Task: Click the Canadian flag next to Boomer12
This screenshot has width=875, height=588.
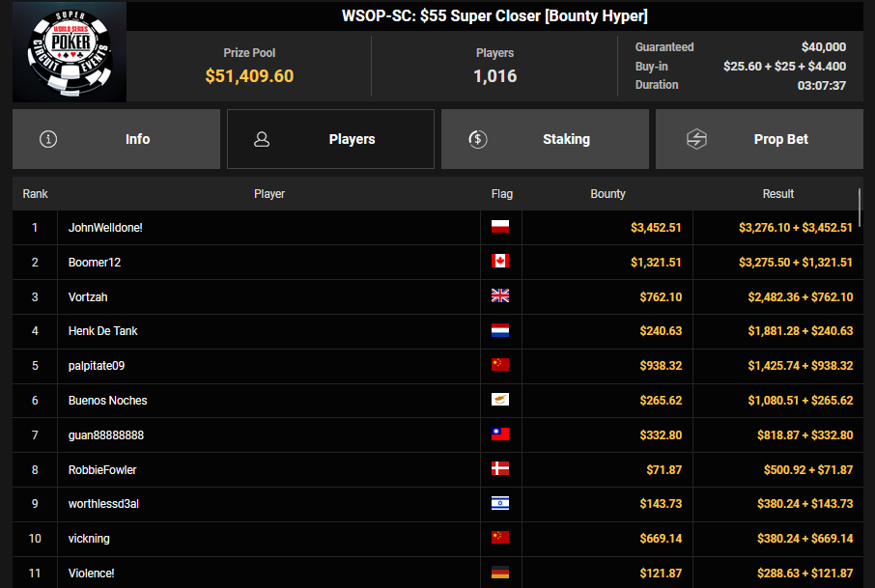Action: coord(500,262)
